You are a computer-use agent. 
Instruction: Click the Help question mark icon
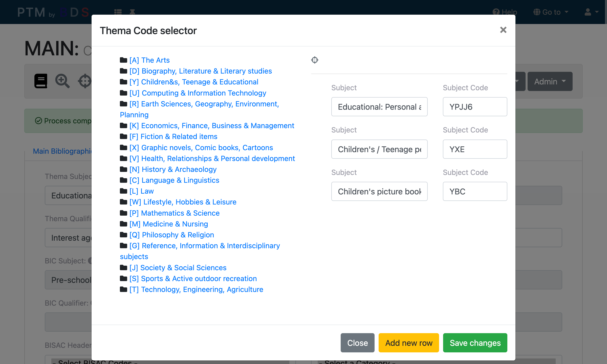[x=496, y=12]
